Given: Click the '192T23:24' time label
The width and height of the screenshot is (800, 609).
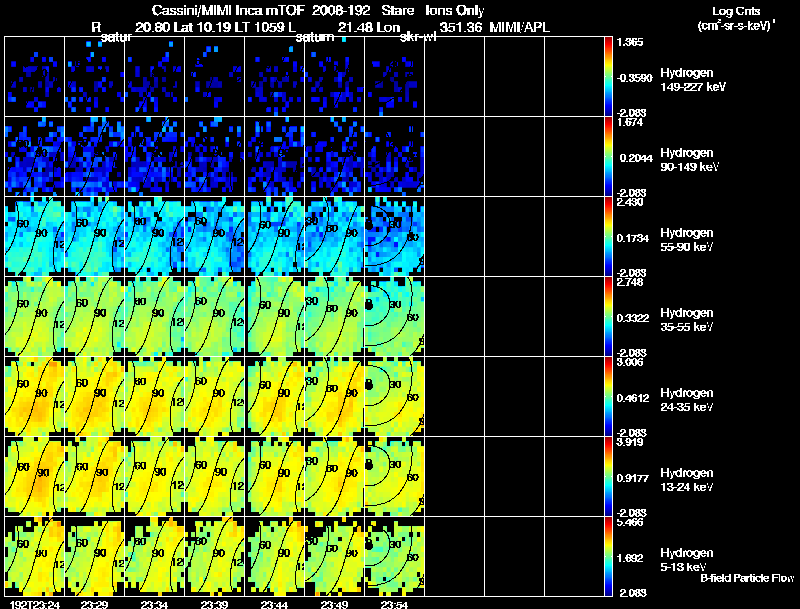Looking at the screenshot, I should click(x=35, y=605).
